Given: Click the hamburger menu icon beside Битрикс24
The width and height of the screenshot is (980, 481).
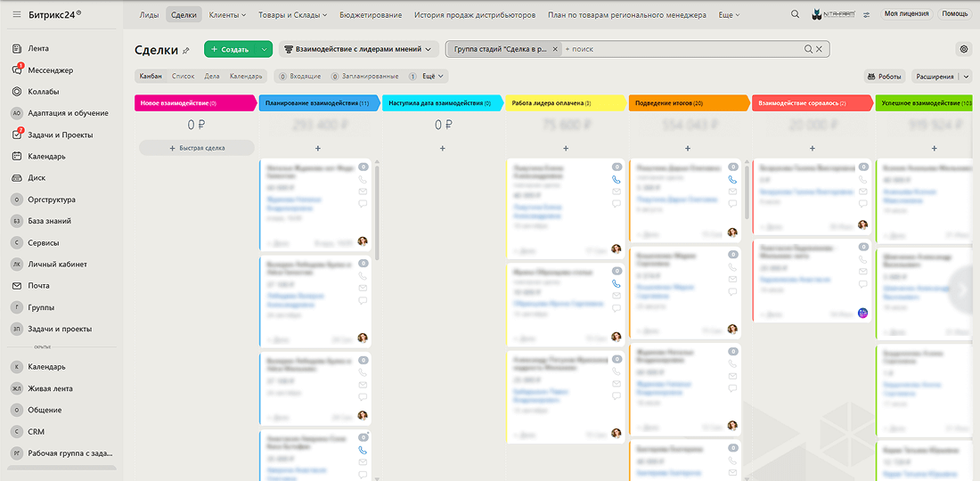Looking at the screenshot, I should [16, 14].
